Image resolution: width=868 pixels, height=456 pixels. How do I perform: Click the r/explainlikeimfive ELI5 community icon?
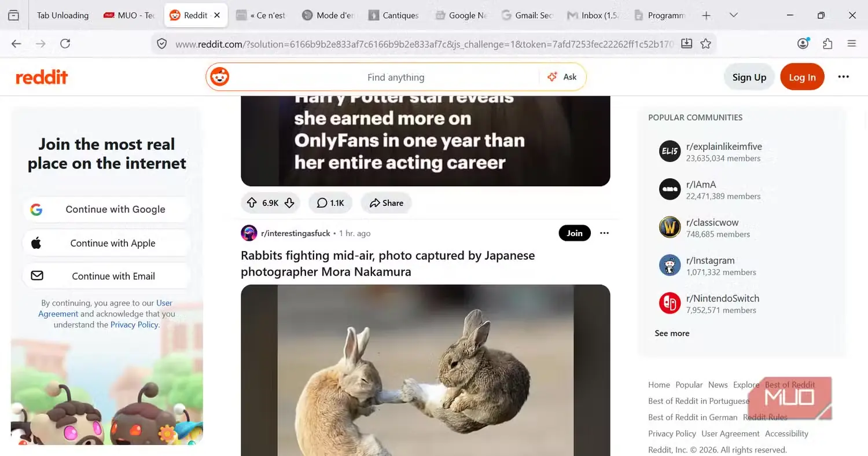(x=670, y=152)
